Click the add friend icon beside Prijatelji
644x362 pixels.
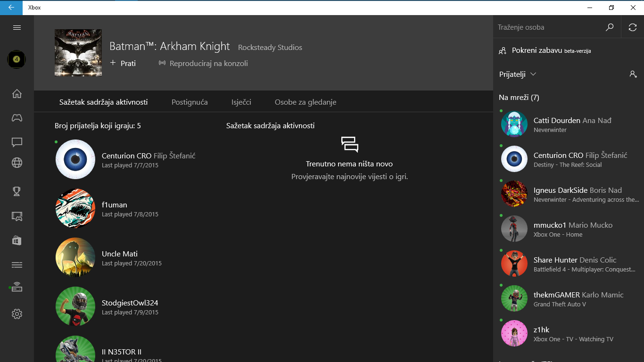point(633,74)
